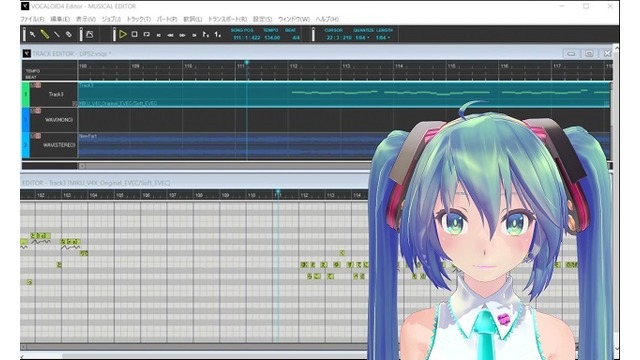Image resolution: width=640 pixels, height=360 pixels.
Task: Open the 表示(V) menu
Action: pyautogui.click(x=86, y=19)
